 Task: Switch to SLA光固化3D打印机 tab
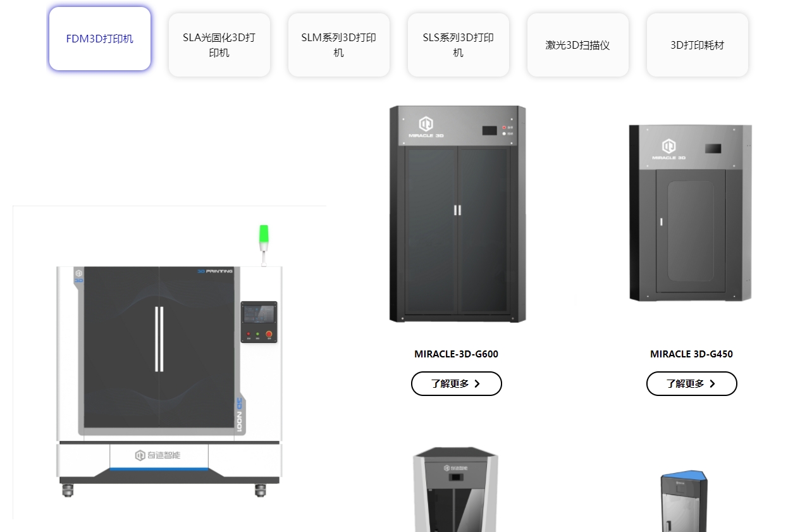pyautogui.click(x=219, y=45)
